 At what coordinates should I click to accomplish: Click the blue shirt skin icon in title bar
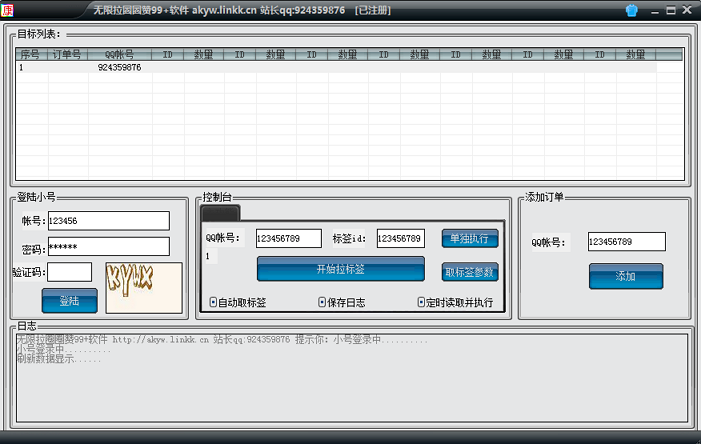tap(631, 10)
